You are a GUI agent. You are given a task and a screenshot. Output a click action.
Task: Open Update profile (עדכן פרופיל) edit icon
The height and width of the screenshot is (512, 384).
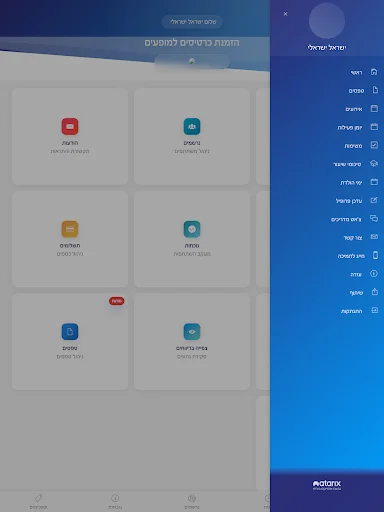coord(374,200)
